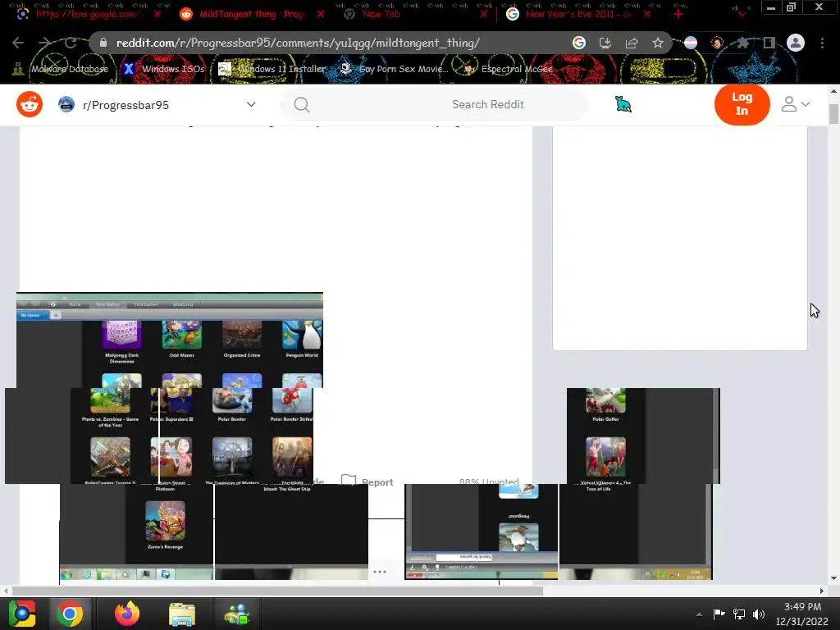Open the Reddit user menu dropdown
This screenshot has height=630, width=840.
pos(795,104)
